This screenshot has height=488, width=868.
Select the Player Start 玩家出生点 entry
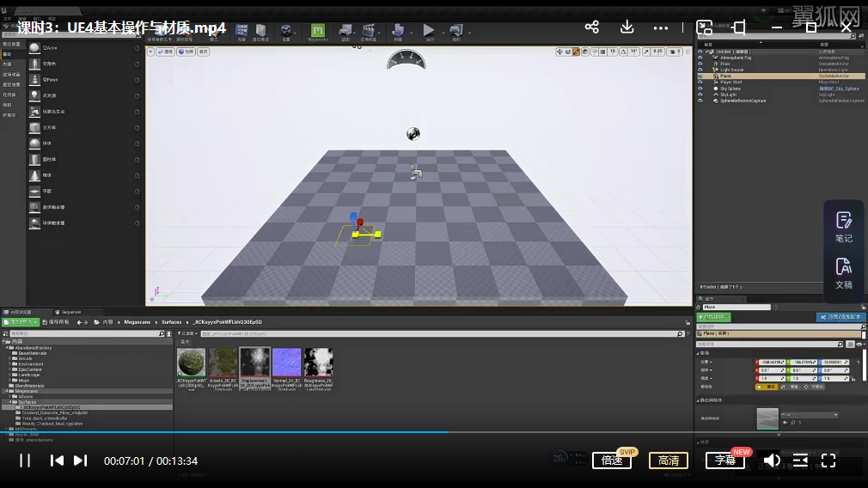tap(84, 111)
